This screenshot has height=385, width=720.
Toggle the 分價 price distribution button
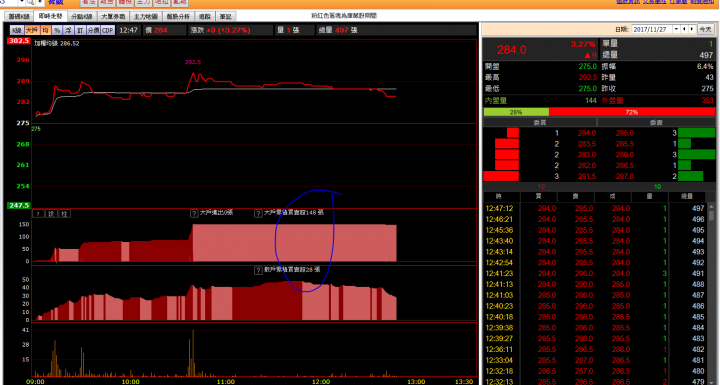click(93, 30)
